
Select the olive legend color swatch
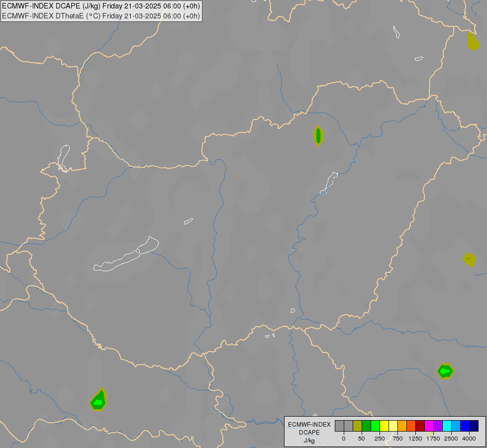[x=357, y=426]
